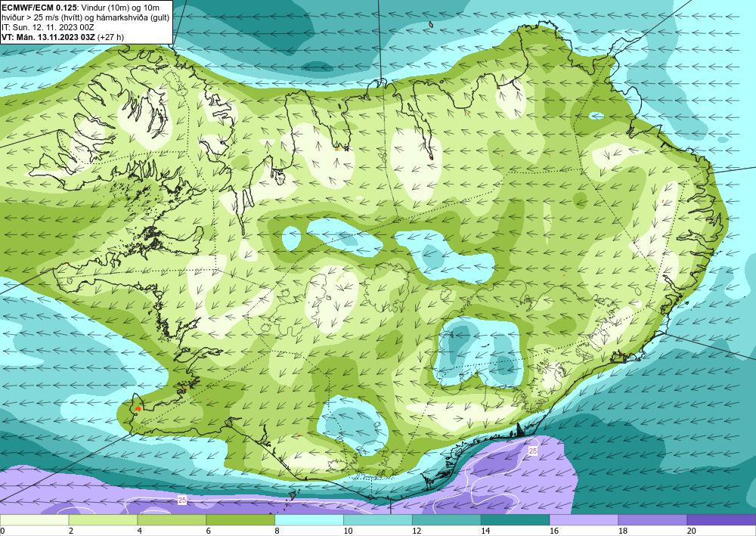Select the "(+27 h)" forecast offset text

tap(110, 37)
